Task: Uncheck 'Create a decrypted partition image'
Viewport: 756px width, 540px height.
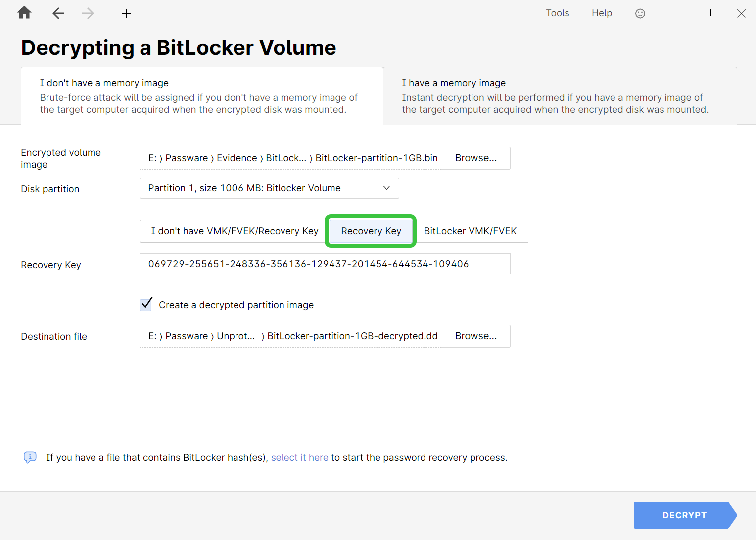Action: pos(146,305)
